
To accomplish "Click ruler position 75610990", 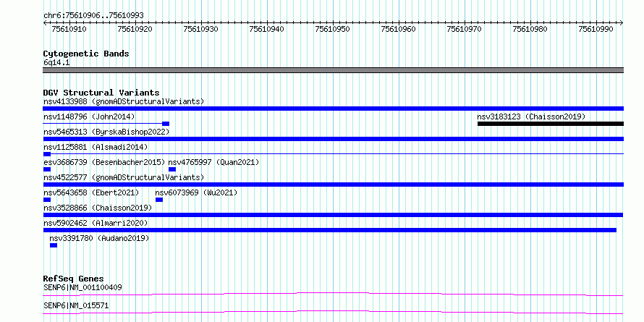I will (596, 29).
